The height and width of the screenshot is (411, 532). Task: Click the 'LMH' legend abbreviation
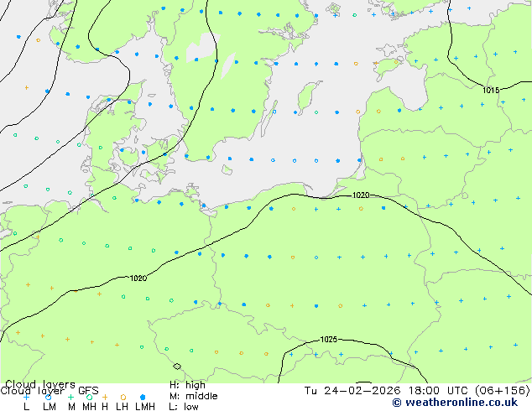(145, 407)
